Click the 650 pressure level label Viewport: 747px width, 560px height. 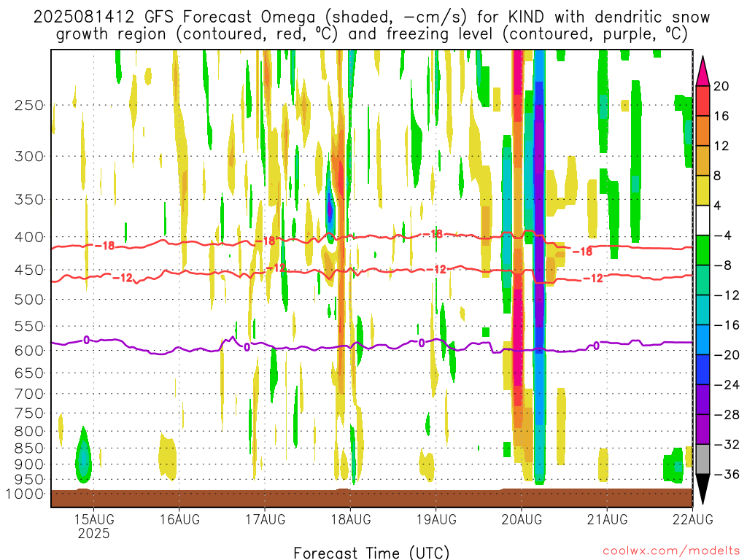coord(29,373)
